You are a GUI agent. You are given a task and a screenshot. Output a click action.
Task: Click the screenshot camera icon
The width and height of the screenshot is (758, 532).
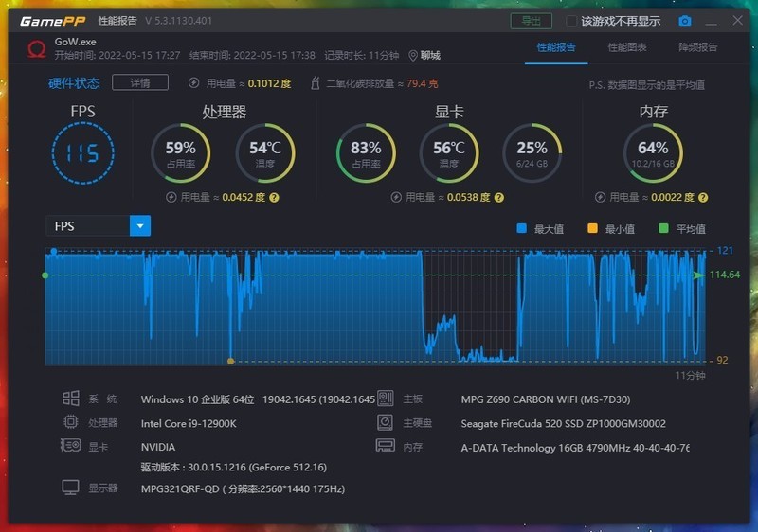coord(684,21)
